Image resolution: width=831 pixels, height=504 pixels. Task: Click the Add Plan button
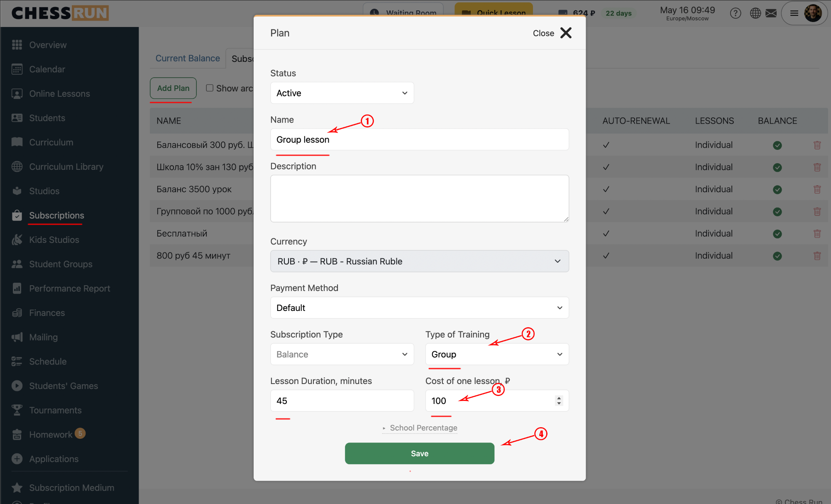pos(173,88)
